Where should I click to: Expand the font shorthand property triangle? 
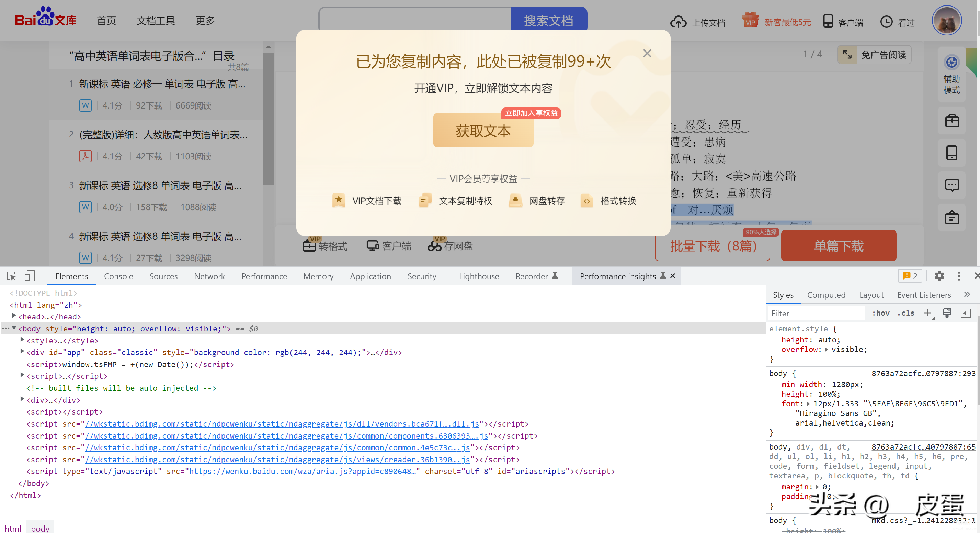(808, 404)
